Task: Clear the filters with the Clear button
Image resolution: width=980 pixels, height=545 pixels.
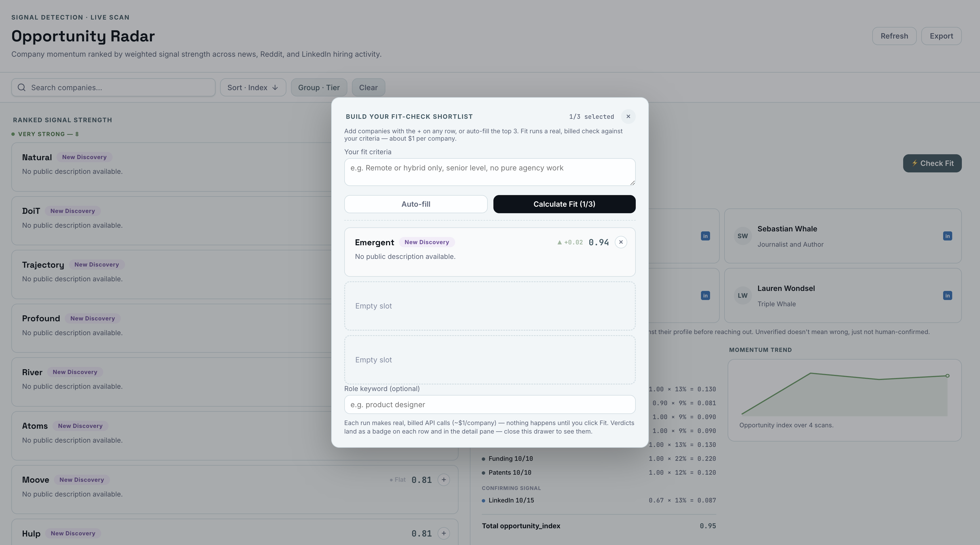Action: pyautogui.click(x=368, y=87)
